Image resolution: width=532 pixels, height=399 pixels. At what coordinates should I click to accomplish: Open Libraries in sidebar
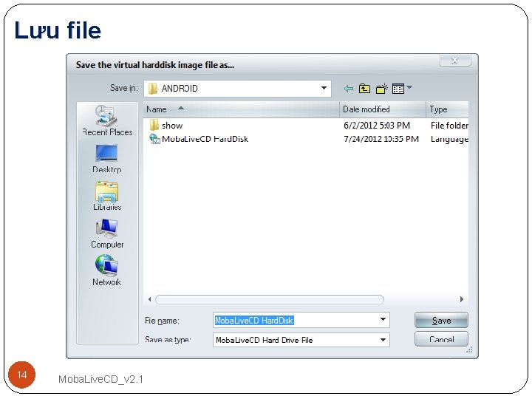[107, 196]
